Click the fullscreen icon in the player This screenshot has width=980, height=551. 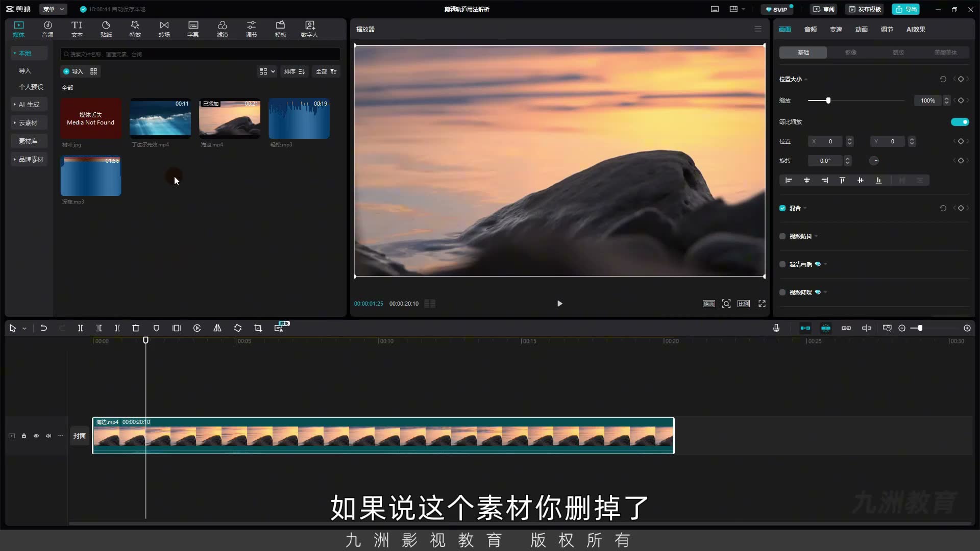[762, 304]
